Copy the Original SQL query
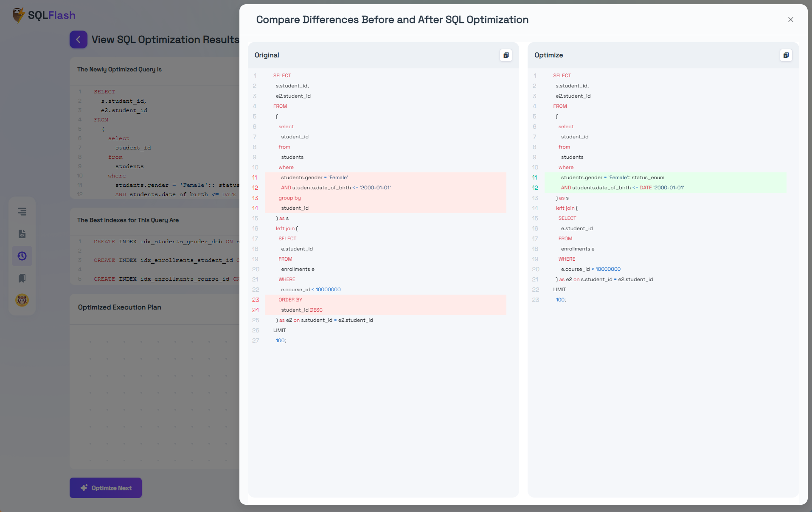 click(506, 55)
